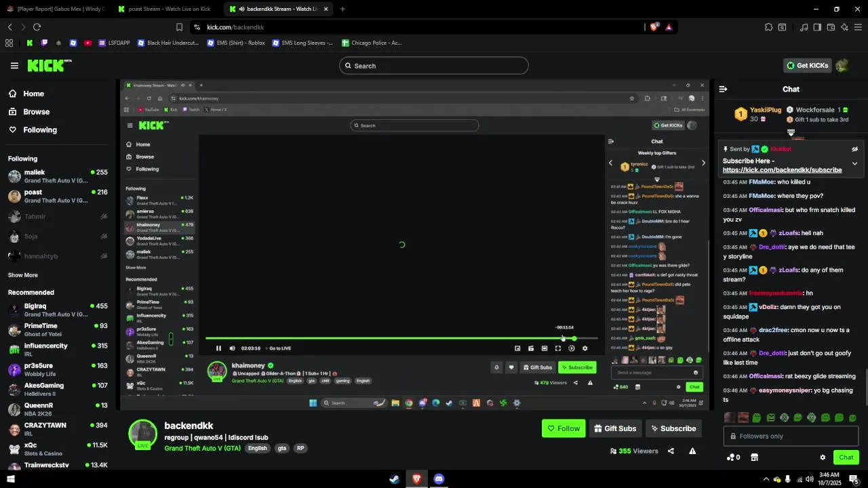Toggle the Kick sidebar hamburger menu
The width and height of the screenshot is (868, 488).
coord(14,66)
